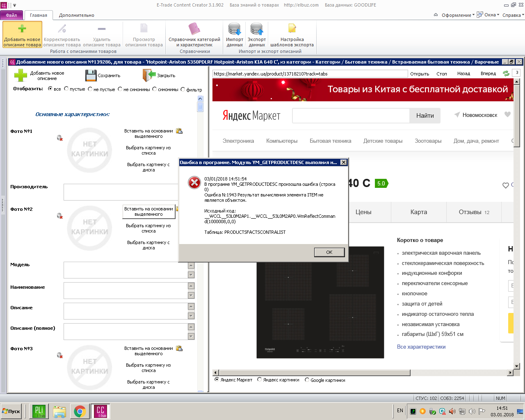Image resolution: width=525 pixels, height=420 pixels.
Task: Open the 'Отзывы' tab on product page
Action: [474, 212]
